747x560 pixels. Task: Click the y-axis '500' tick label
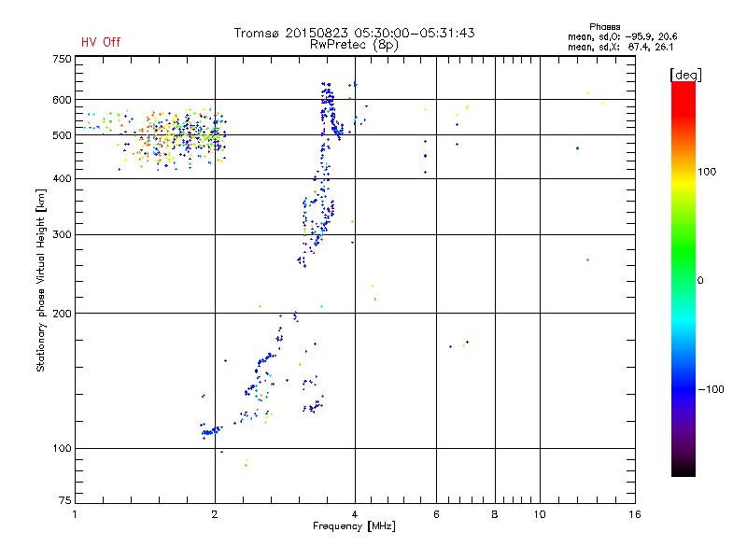point(62,135)
